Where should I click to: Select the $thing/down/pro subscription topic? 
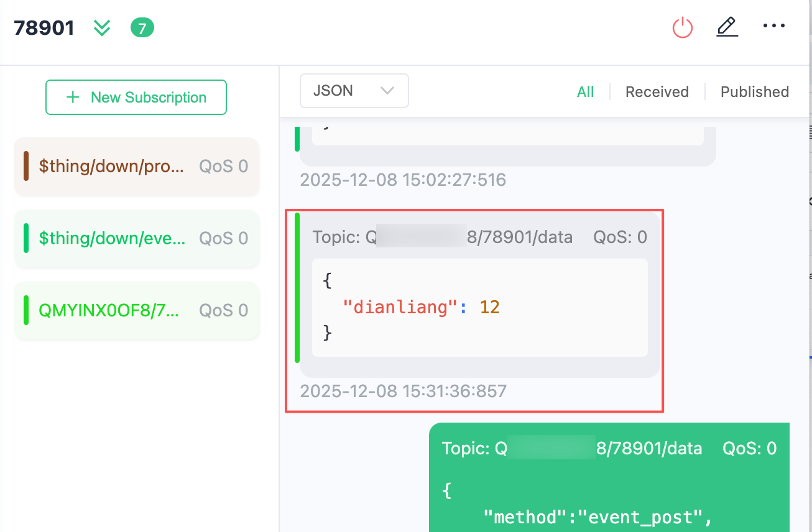point(112,166)
